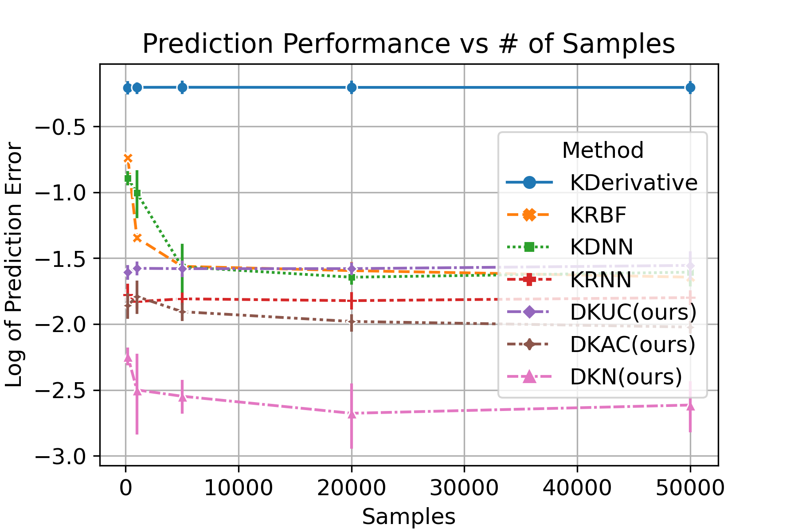Click the pink error bar at 20000 samples
This screenshot has width=798, height=532.
click(x=352, y=415)
